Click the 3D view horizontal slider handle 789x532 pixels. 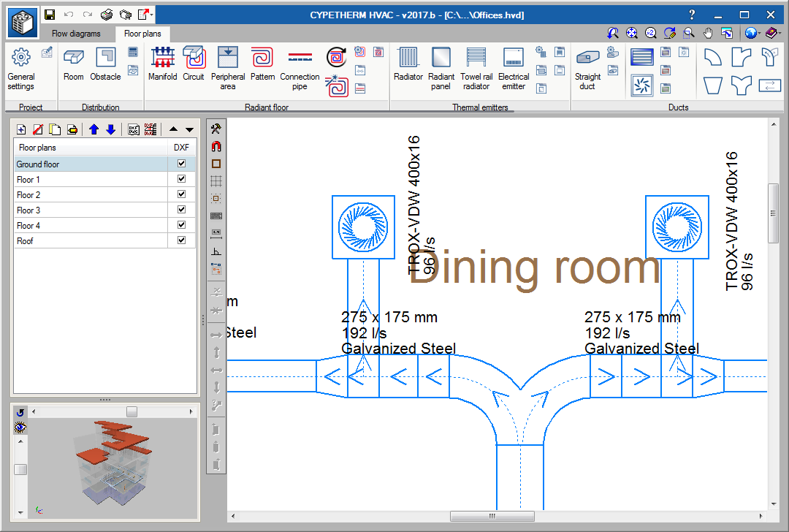[131, 412]
